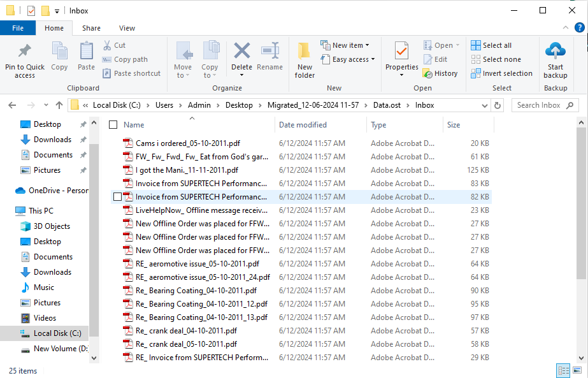Click Users in the address path

pyautogui.click(x=164, y=105)
